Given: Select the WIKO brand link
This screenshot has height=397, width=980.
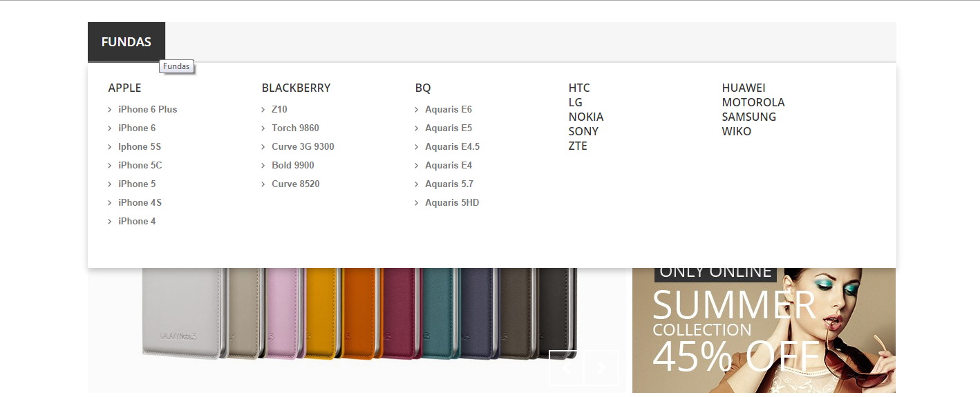Looking at the screenshot, I should [x=737, y=131].
